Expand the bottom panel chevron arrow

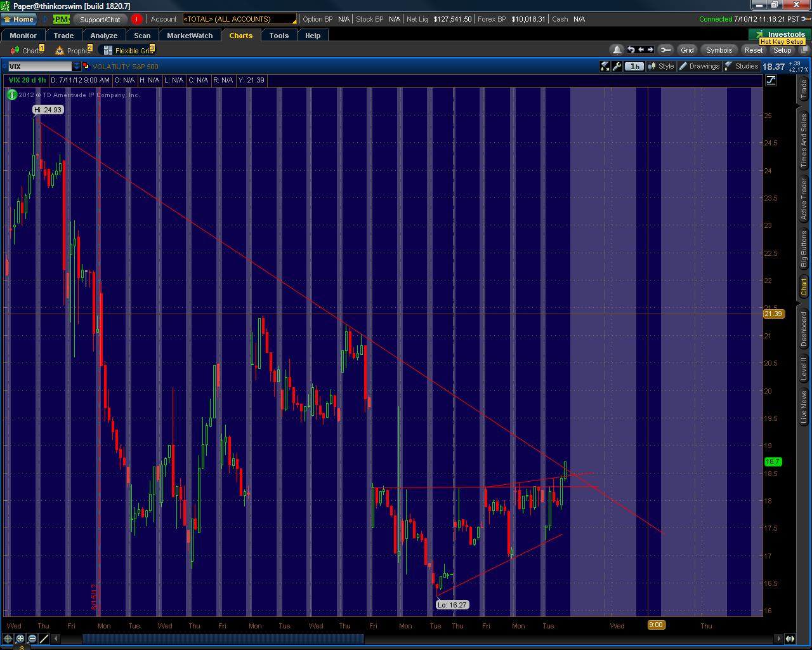click(21, 647)
